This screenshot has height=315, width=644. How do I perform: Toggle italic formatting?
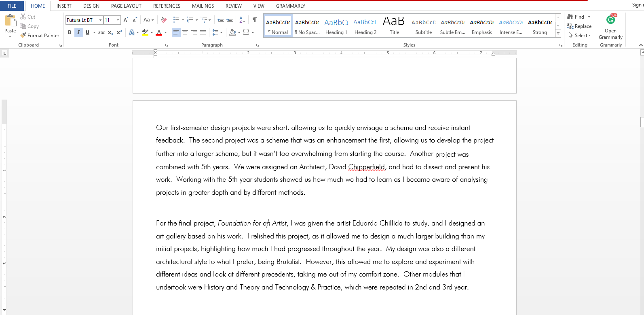pyautogui.click(x=78, y=32)
